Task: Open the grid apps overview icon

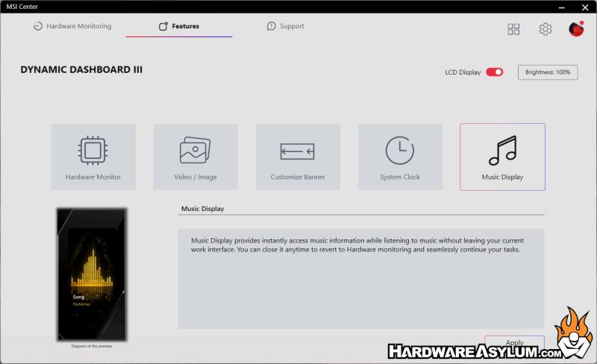Action: coord(513,29)
